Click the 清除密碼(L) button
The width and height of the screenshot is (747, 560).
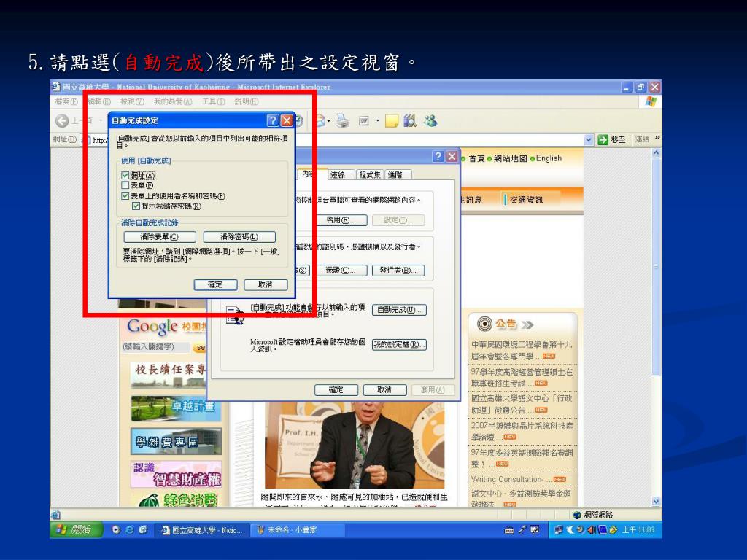click(x=239, y=237)
